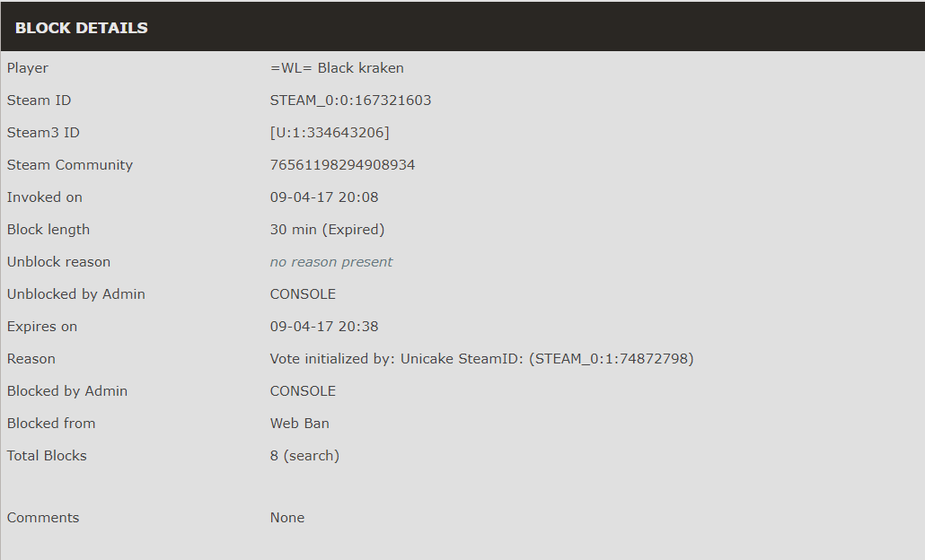Click the Invoked on date 09-04-17 20:08
925x560 pixels.
click(x=324, y=197)
